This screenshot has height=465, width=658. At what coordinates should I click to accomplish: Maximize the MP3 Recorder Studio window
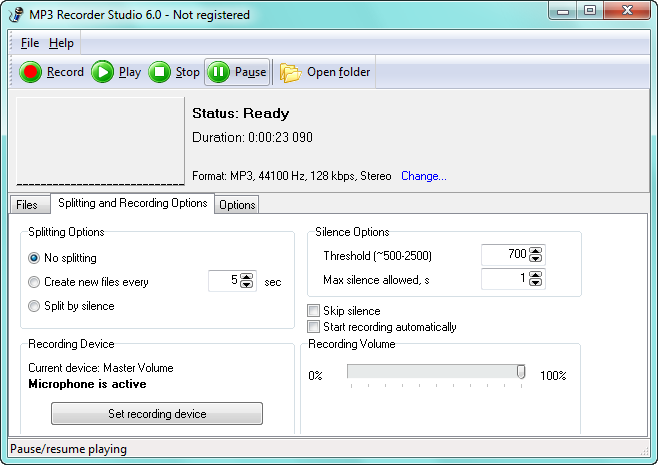tap(590, 10)
